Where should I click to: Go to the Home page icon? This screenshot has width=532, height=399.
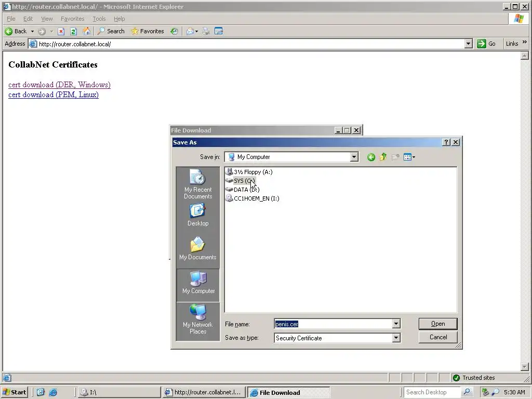87,31
